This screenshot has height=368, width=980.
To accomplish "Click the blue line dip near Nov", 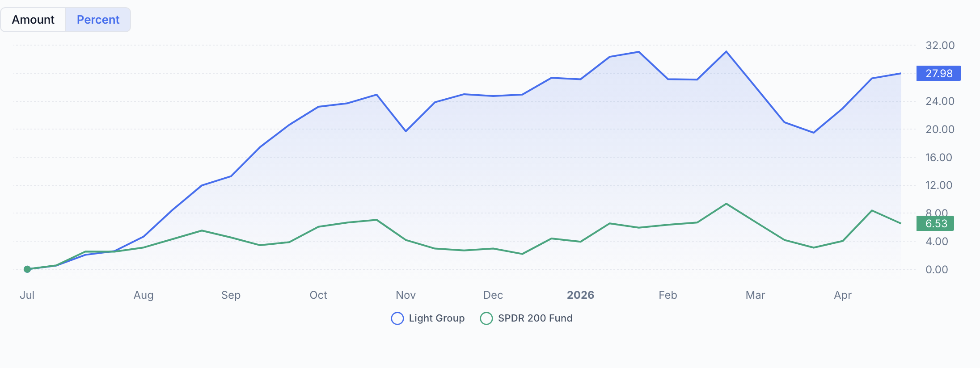I will point(406,131).
